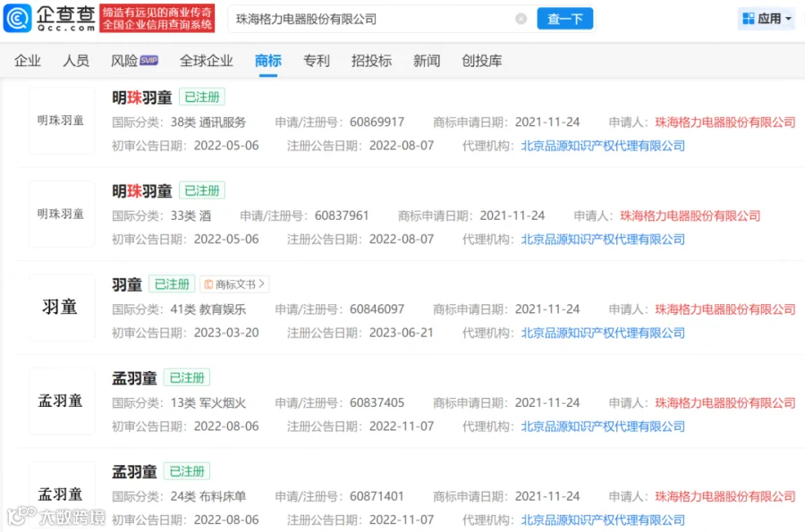This screenshot has width=805, height=532.
Task: Click applicant 珠海格力电器 in 60837961 row
Action: [690, 215]
